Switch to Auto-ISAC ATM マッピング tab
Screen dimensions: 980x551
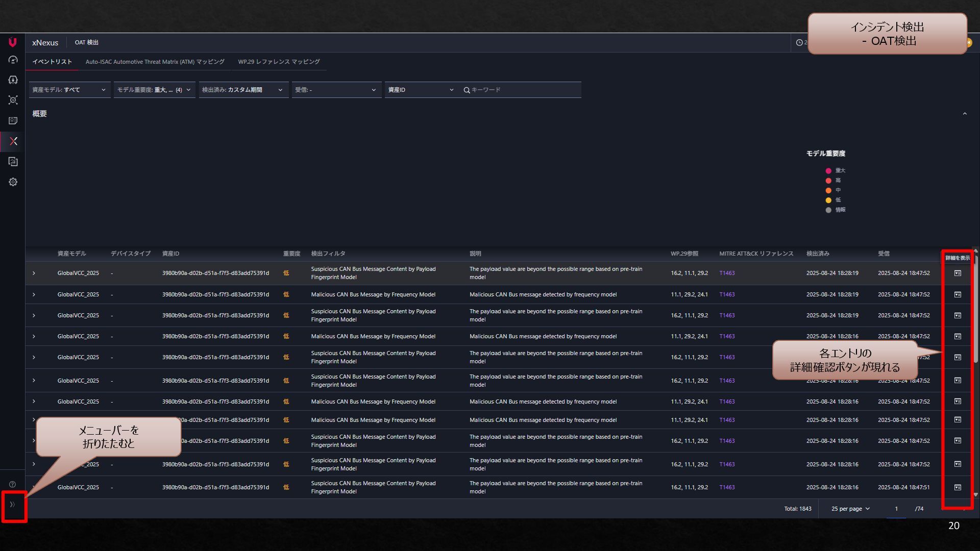[155, 62]
